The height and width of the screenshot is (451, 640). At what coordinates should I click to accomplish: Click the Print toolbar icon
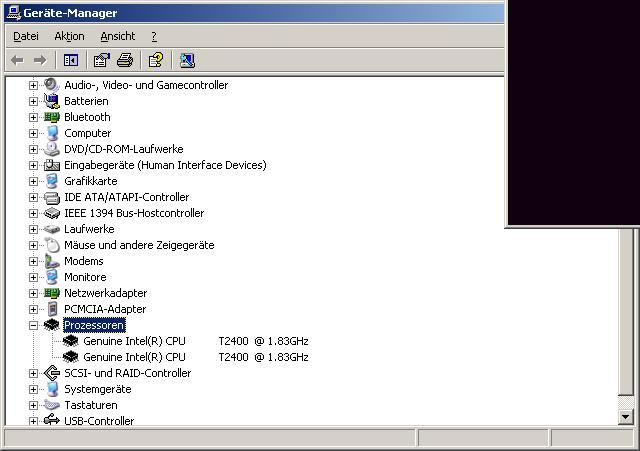pyautogui.click(x=125, y=60)
